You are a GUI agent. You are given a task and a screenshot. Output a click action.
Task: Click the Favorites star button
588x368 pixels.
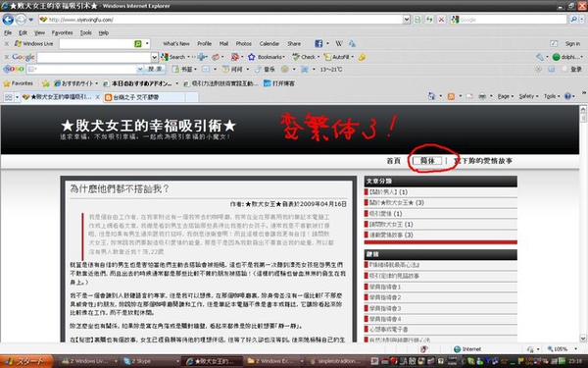pyautogui.click(x=18, y=83)
